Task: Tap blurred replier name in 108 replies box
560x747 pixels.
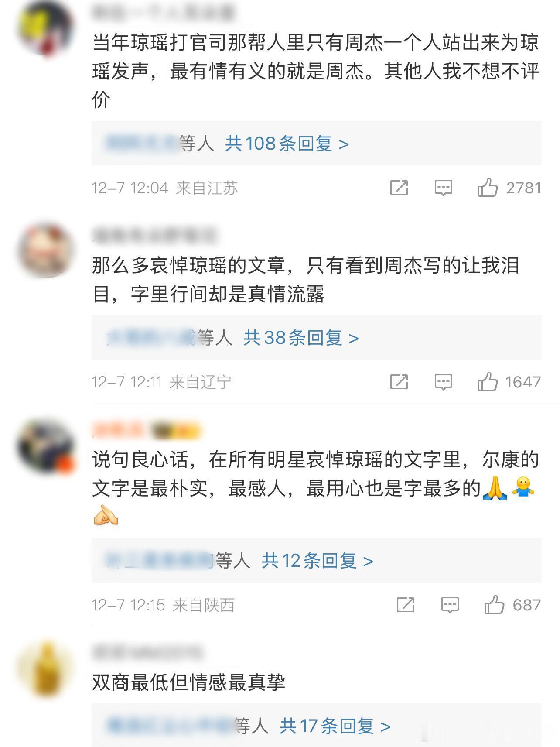Action: click(143, 143)
